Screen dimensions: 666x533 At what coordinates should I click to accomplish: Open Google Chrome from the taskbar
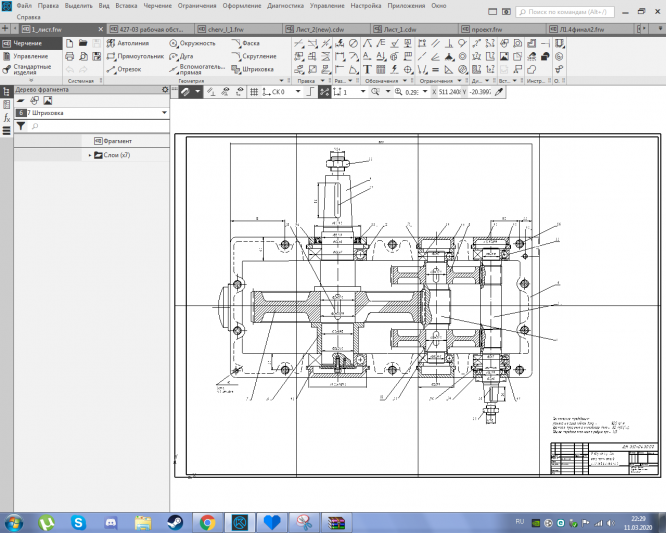tap(207, 522)
